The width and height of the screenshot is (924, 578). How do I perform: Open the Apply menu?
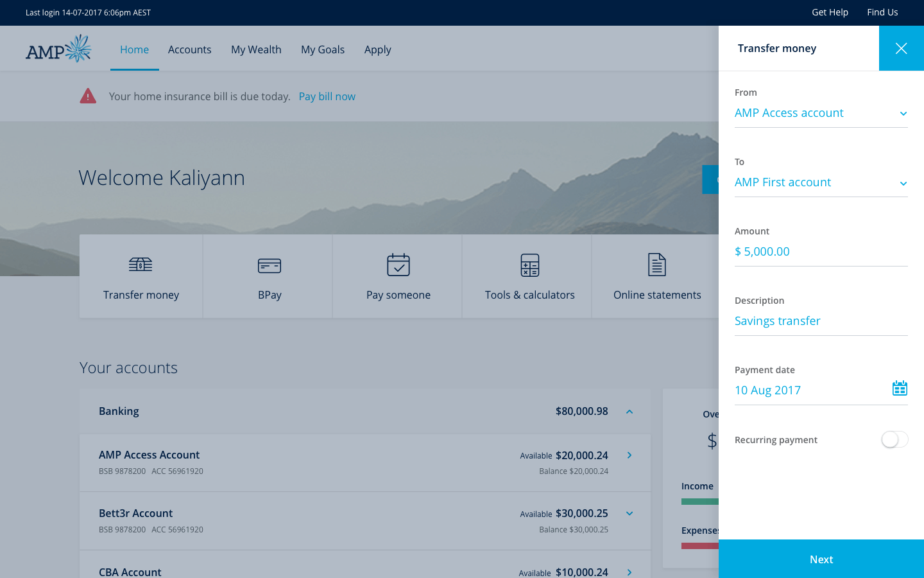[x=378, y=49]
